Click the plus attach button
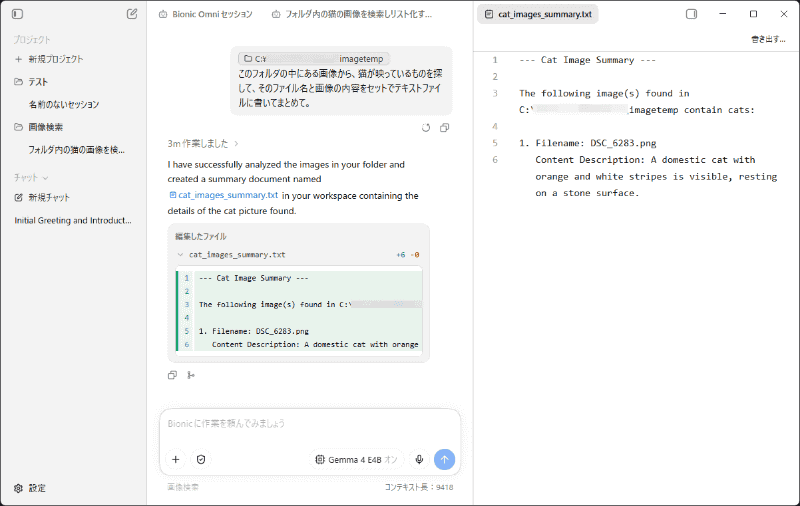The width and height of the screenshot is (800, 506). click(176, 460)
